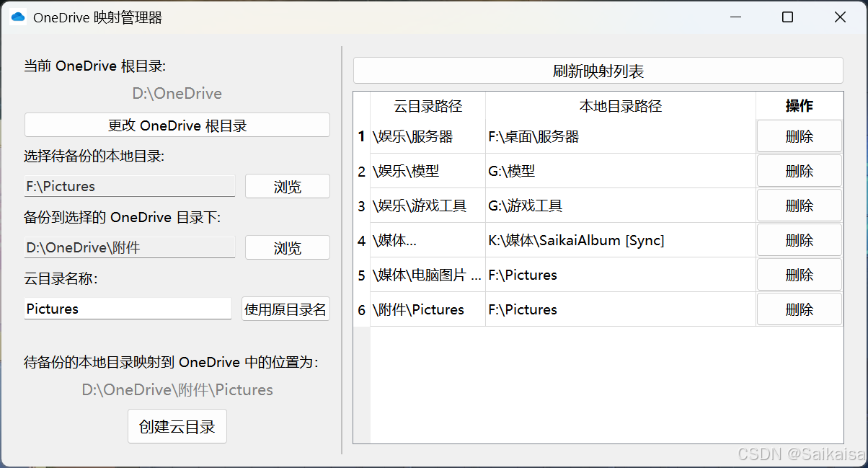Click 浏览 button next to F:\Pictures field
Viewport: 868px width, 468px height.
pyautogui.click(x=288, y=187)
